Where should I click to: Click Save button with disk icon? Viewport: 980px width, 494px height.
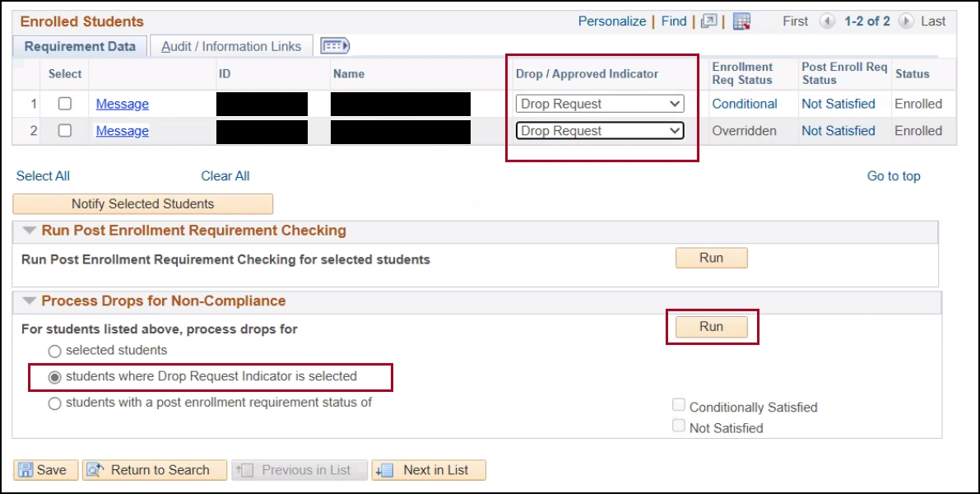pos(45,470)
